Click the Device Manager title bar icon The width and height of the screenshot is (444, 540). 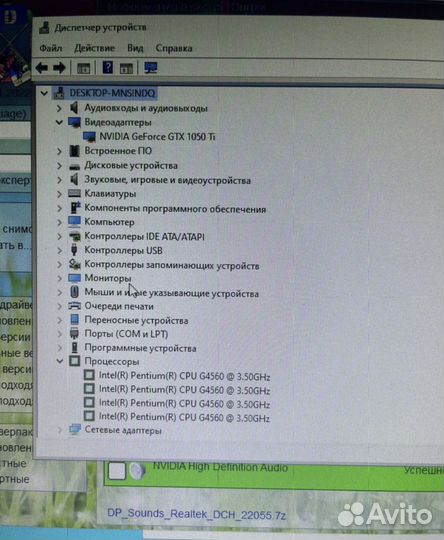click(x=44, y=28)
